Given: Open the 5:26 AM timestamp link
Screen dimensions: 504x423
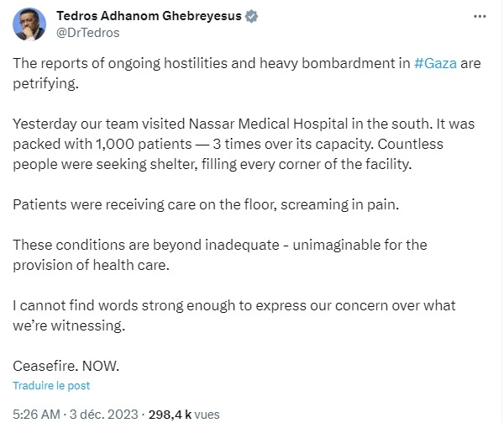Looking at the screenshot, I should tap(36, 415).
